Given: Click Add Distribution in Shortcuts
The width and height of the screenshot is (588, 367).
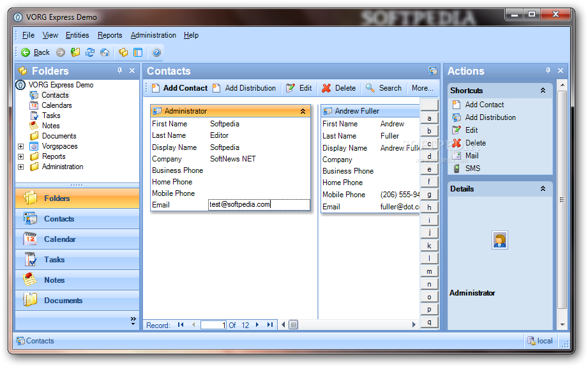Looking at the screenshot, I should 490,117.
